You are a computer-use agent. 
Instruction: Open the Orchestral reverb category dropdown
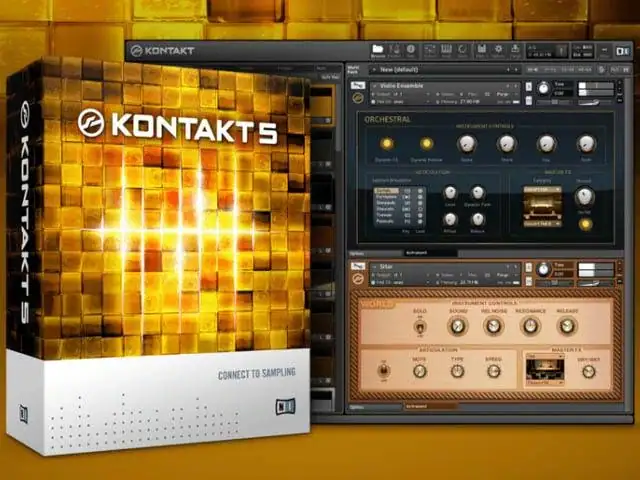click(542, 190)
